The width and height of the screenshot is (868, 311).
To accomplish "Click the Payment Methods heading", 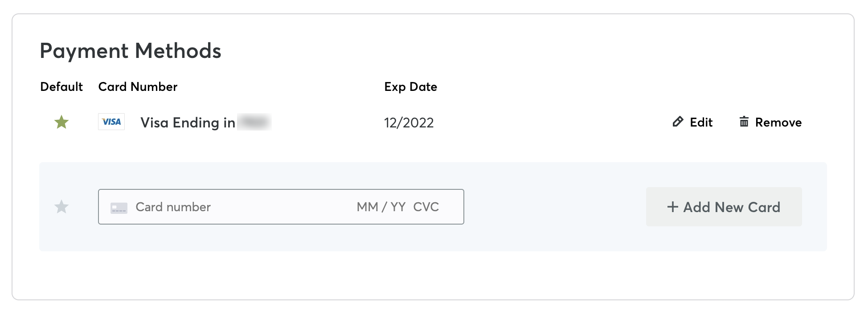I will tap(131, 51).
